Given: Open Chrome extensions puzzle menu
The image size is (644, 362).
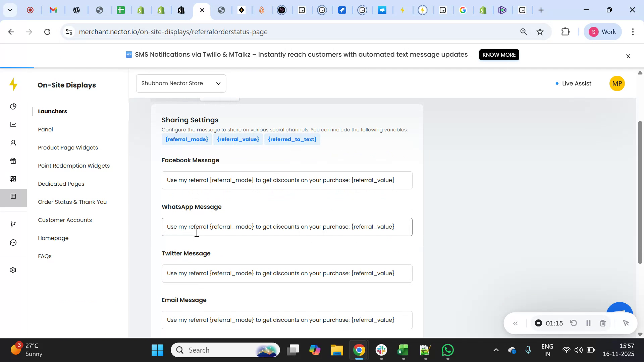Looking at the screenshot, I should [x=566, y=32].
